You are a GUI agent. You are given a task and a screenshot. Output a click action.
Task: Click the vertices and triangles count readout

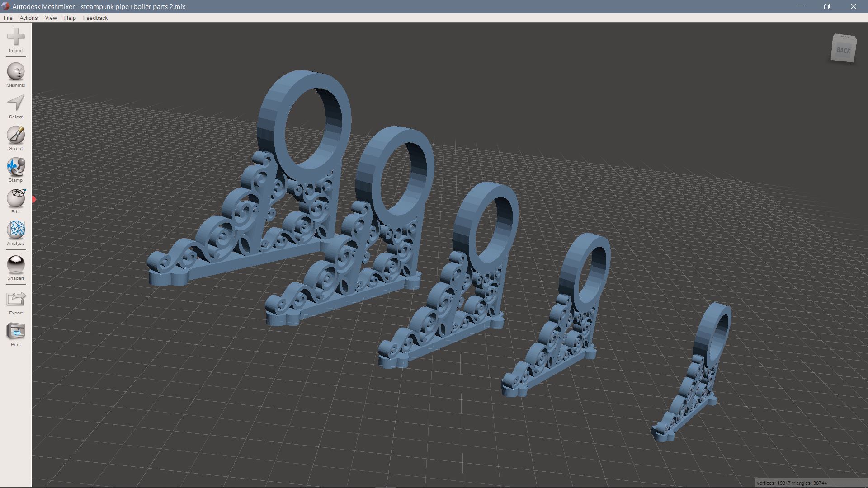coord(792,483)
